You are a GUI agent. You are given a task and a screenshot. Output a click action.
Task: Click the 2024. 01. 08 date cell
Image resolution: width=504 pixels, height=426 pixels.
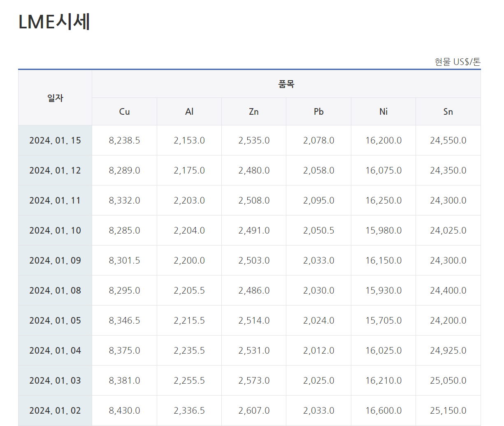pyautogui.click(x=55, y=290)
